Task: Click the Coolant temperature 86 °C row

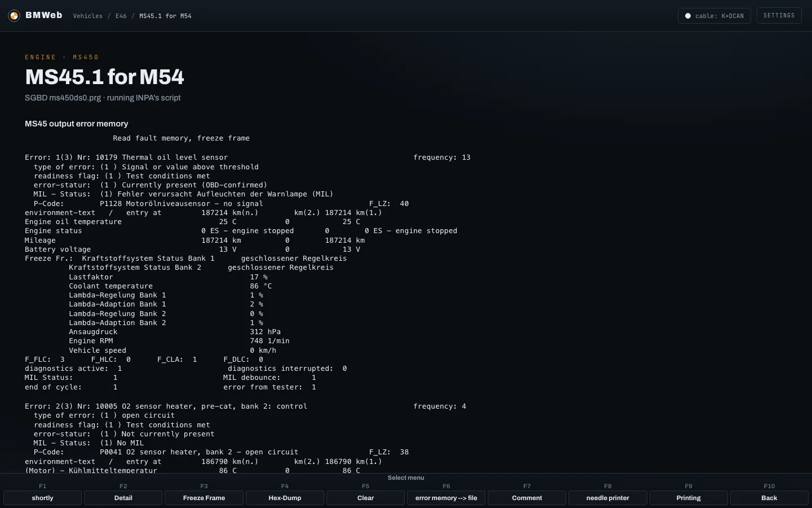Action: (170, 286)
